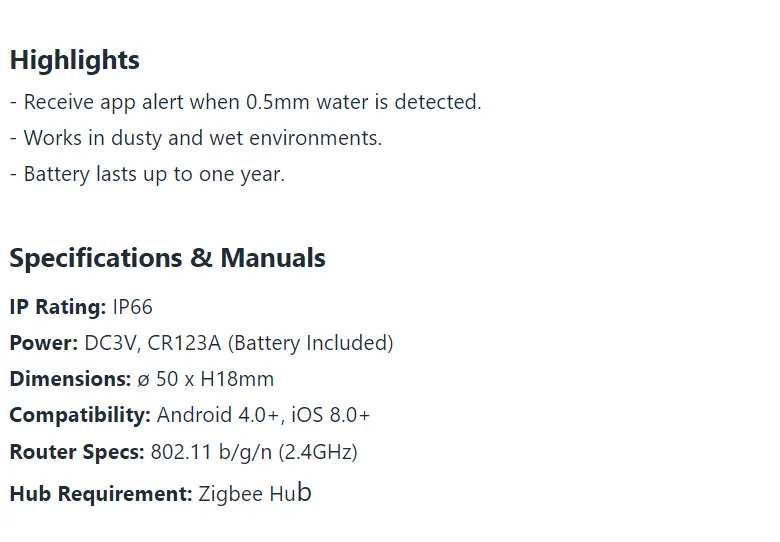
Task: Click the Hub Requirement label
Action: (x=101, y=494)
